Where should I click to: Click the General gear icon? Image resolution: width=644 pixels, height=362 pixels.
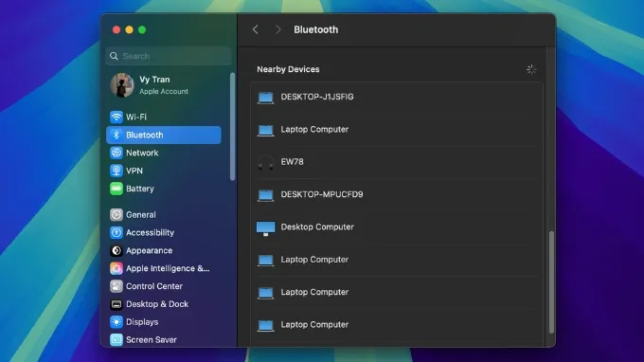click(x=116, y=214)
